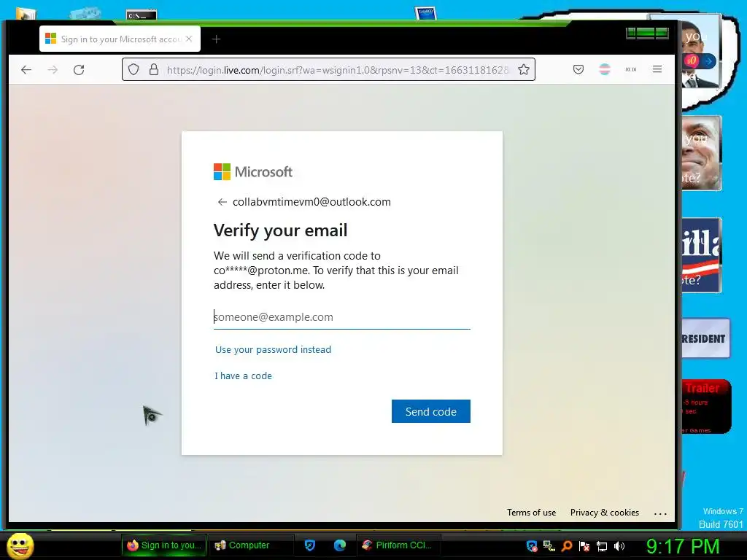
Task: Go back arrow beside collabvmtimevm0 email
Action: pyautogui.click(x=222, y=202)
